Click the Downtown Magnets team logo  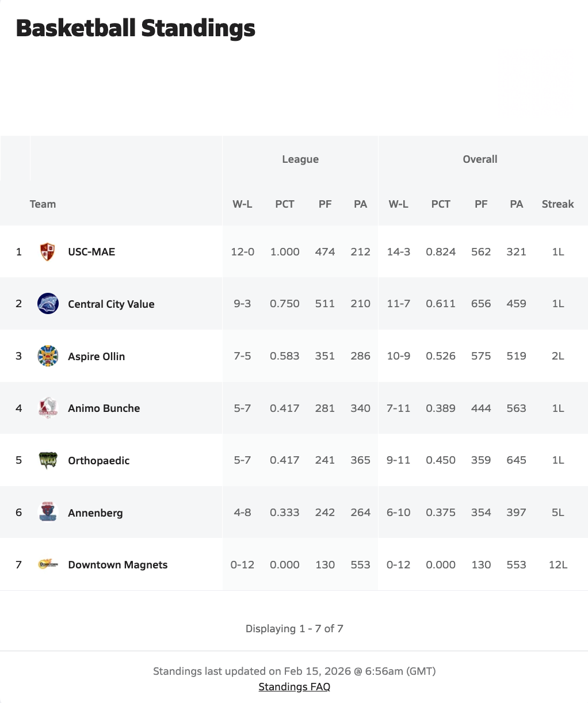[x=48, y=564]
